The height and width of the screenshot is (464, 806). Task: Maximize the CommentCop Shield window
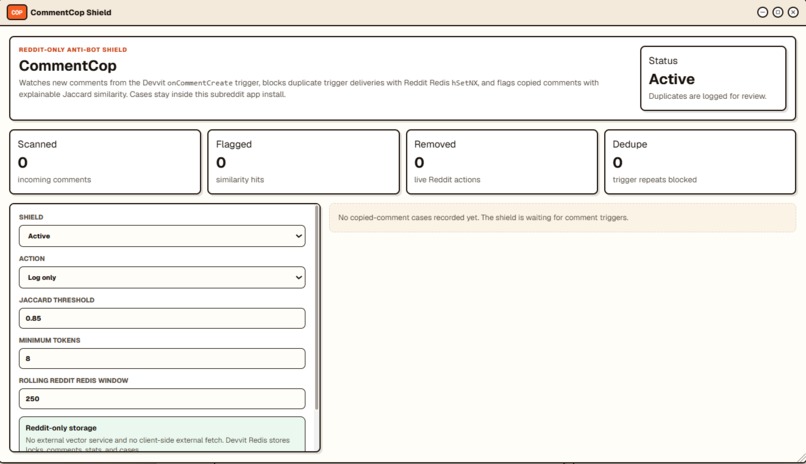point(778,12)
